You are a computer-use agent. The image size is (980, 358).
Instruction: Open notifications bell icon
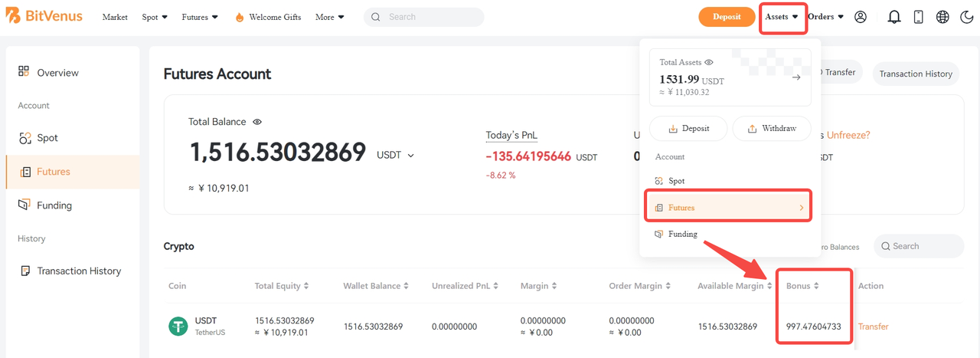coord(893,17)
